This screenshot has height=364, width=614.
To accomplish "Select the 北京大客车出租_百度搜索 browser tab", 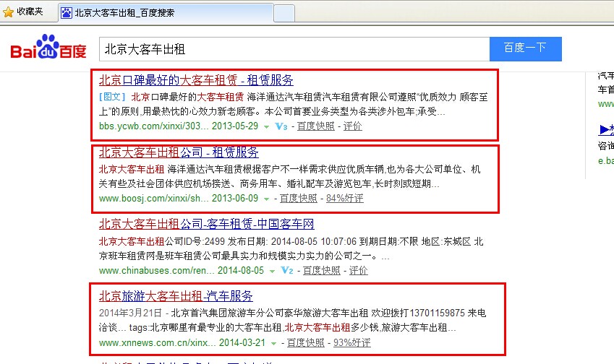I will 166,13.
